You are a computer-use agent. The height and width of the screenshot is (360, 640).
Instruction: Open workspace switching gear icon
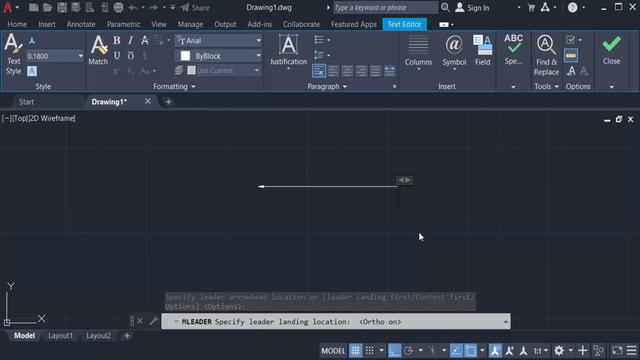[x=559, y=351]
